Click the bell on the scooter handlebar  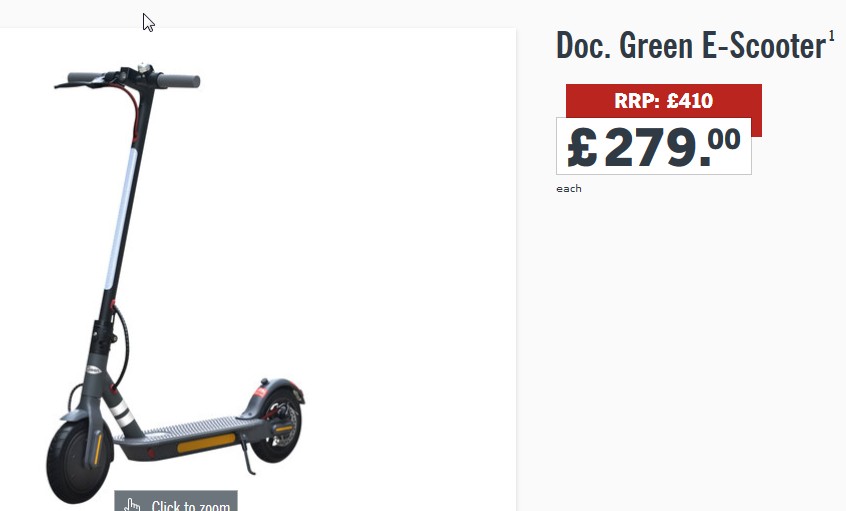coord(144,67)
